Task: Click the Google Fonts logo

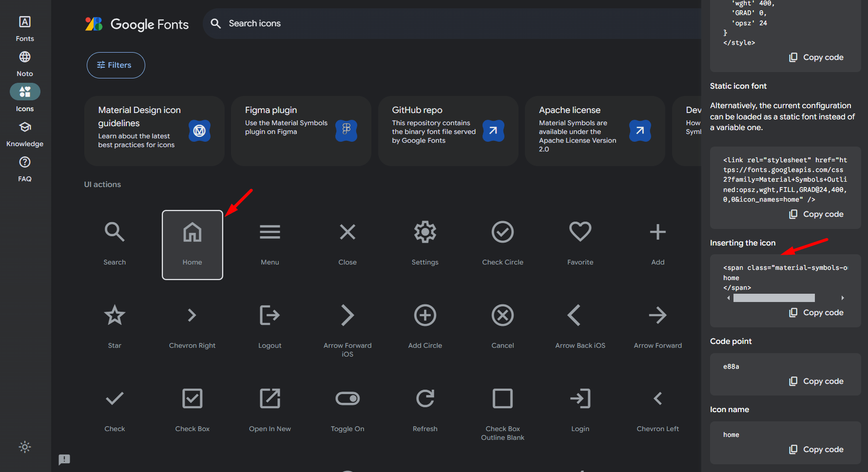Action: (137, 24)
